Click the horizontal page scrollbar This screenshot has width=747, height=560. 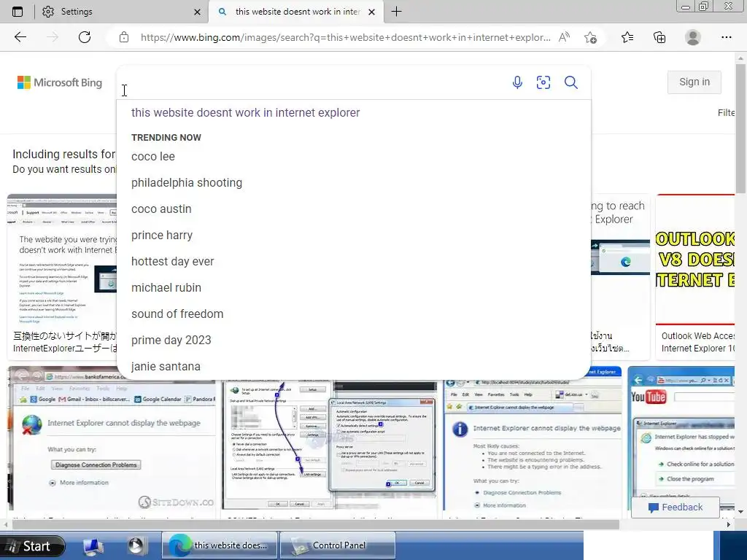pos(315,524)
